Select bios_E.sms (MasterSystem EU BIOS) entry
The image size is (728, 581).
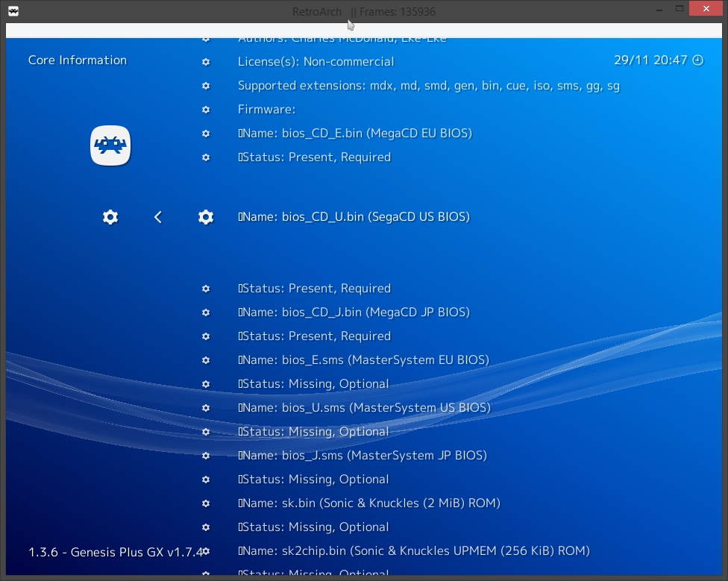[363, 360]
